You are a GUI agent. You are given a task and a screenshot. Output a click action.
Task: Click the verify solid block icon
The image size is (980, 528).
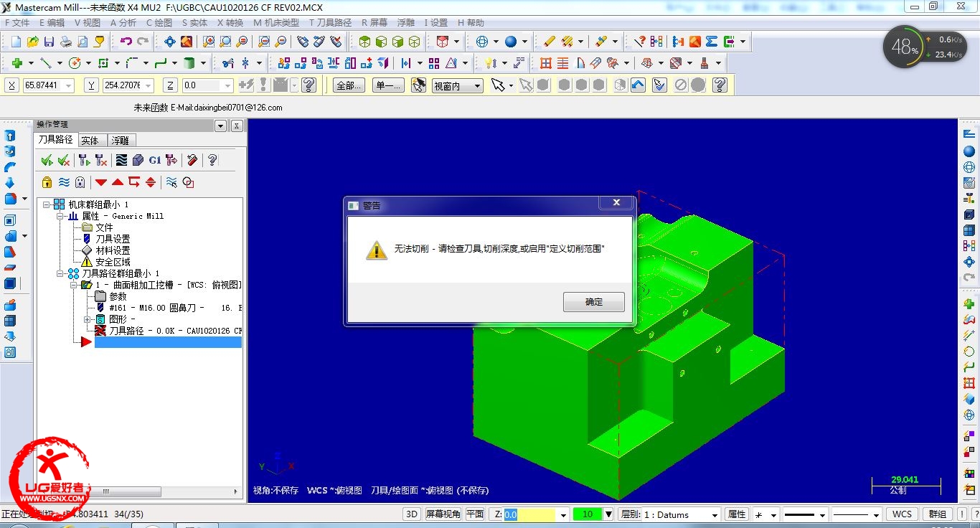(138, 160)
